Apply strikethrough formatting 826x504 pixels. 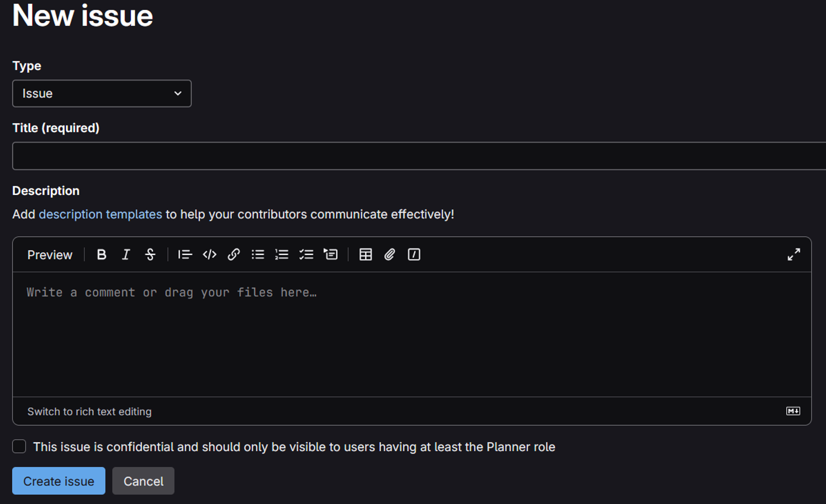point(150,254)
